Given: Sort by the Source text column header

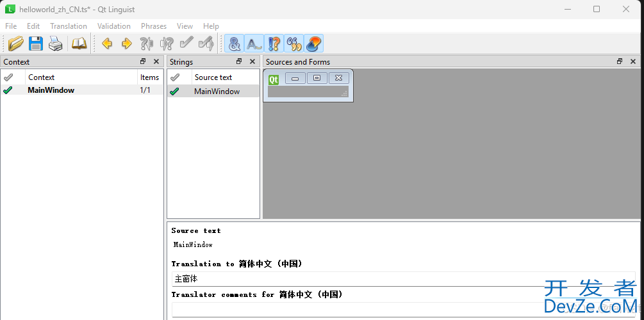Looking at the screenshot, I should (x=226, y=77).
